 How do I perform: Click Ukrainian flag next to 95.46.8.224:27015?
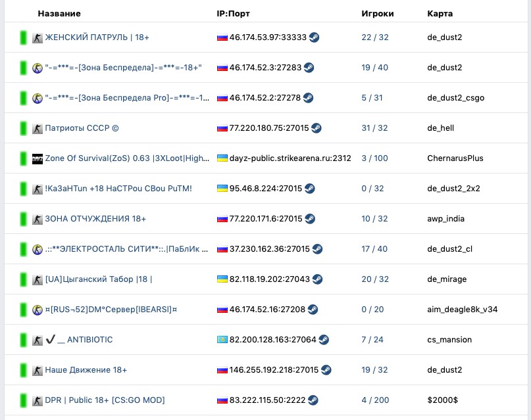point(222,189)
